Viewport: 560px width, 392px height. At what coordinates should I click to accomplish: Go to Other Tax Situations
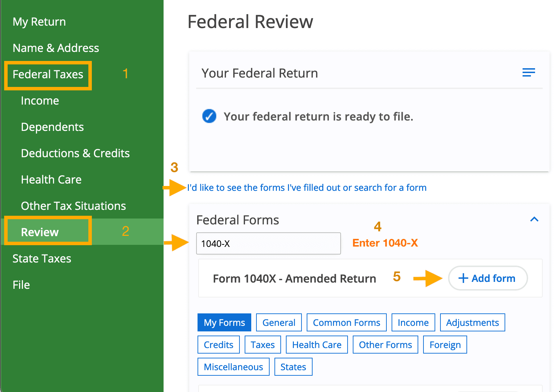click(73, 206)
